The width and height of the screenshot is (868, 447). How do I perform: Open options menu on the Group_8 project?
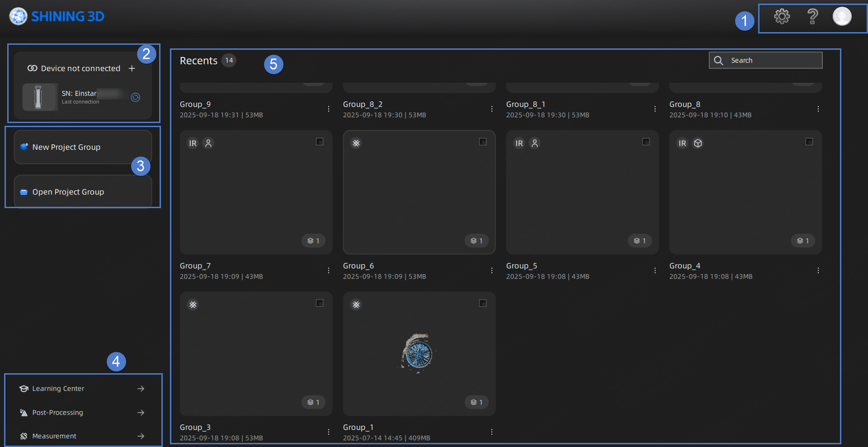818,109
